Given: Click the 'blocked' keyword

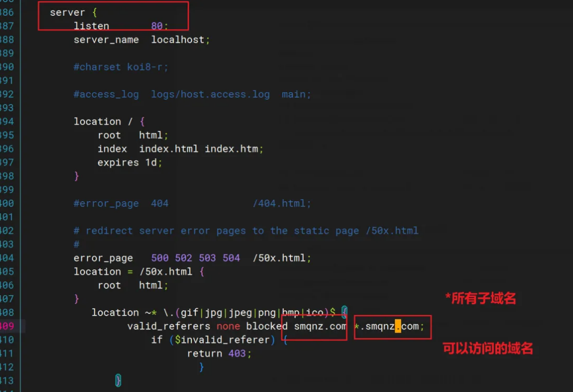Looking at the screenshot, I should point(267,326).
